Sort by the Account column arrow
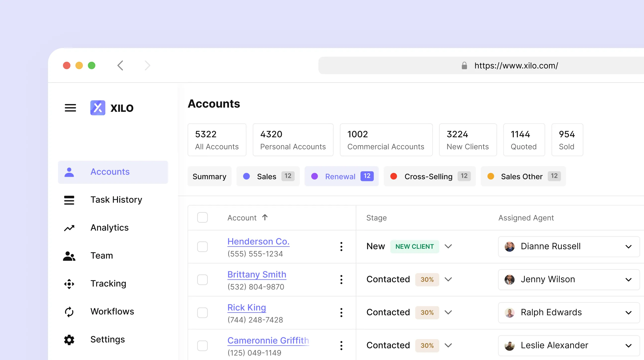644x360 pixels. [x=265, y=217]
